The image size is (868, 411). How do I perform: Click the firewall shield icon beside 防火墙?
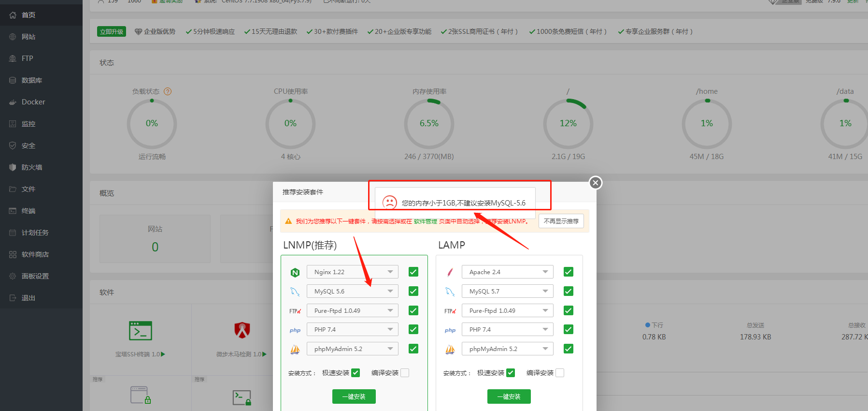click(x=13, y=167)
